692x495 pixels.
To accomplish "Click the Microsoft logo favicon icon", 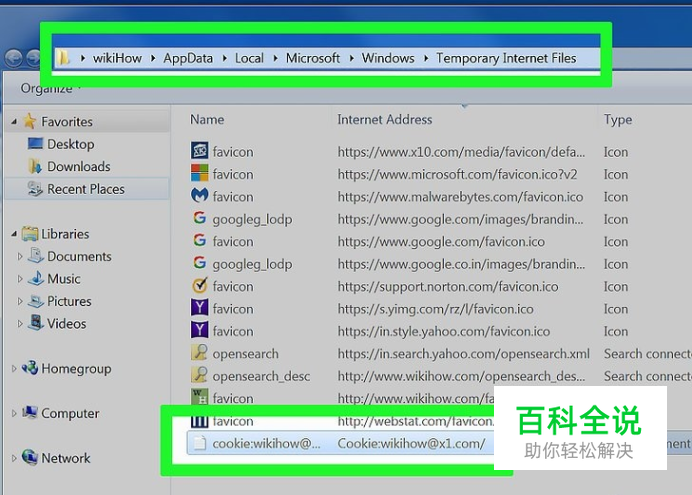I will [199, 173].
